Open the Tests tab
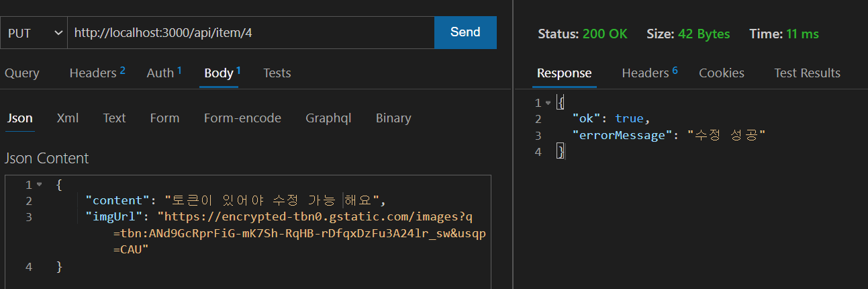Screen dimensions: 868x289 click(277, 73)
